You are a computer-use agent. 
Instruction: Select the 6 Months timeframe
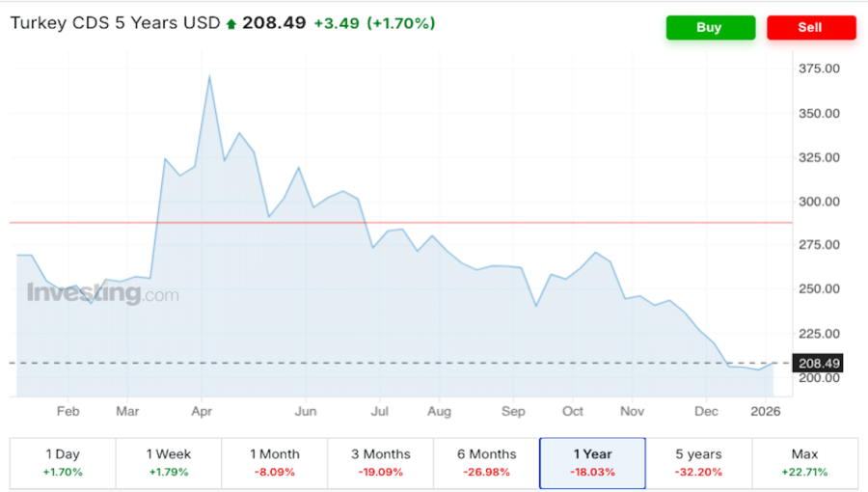pos(486,462)
